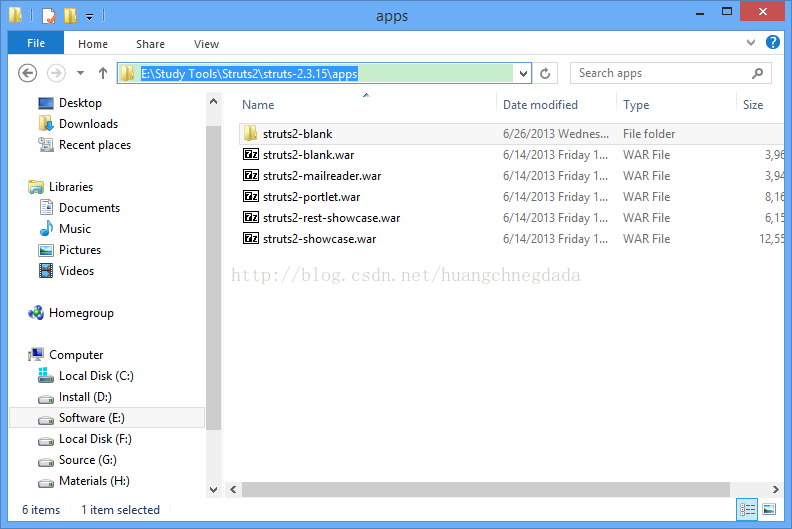Click the search magnifier icon
This screenshot has width=792, height=529.
coord(757,73)
